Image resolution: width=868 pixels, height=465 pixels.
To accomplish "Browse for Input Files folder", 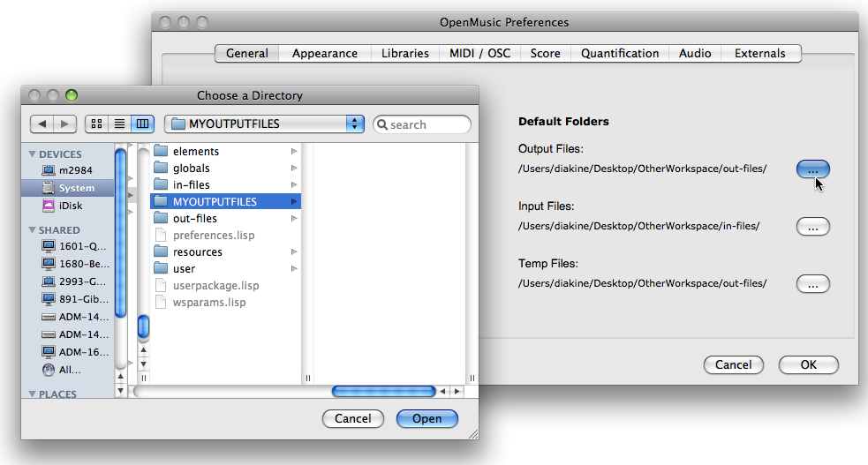I will pyautogui.click(x=812, y=227).
